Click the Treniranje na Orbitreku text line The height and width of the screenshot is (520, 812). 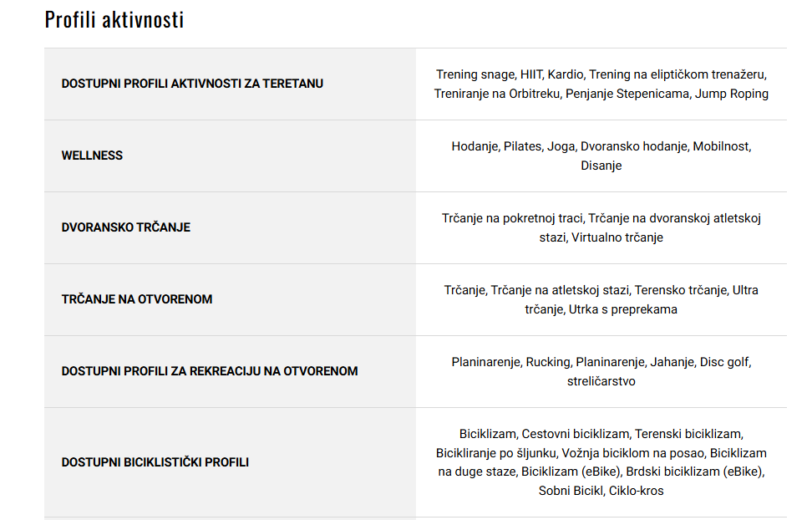coord(601,94)
